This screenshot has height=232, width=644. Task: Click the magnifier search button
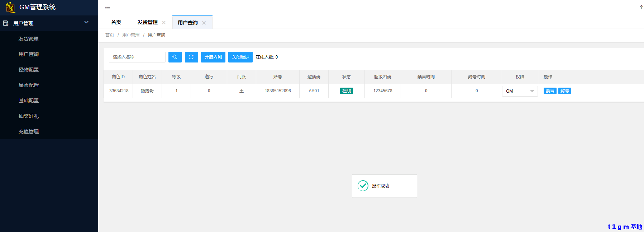(175, 57)
